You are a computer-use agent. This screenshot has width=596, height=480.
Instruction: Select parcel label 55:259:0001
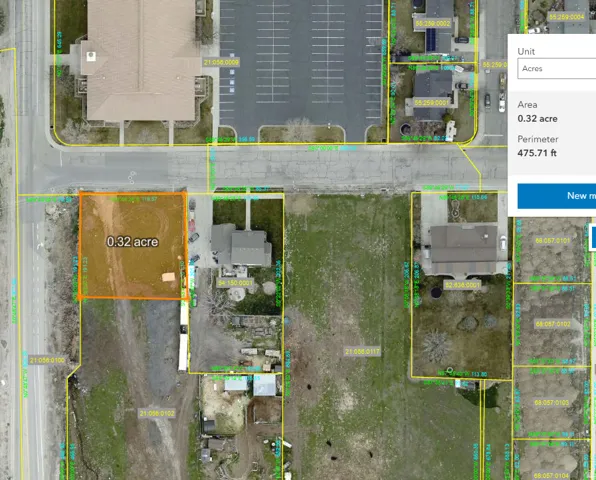click(431, 103)
